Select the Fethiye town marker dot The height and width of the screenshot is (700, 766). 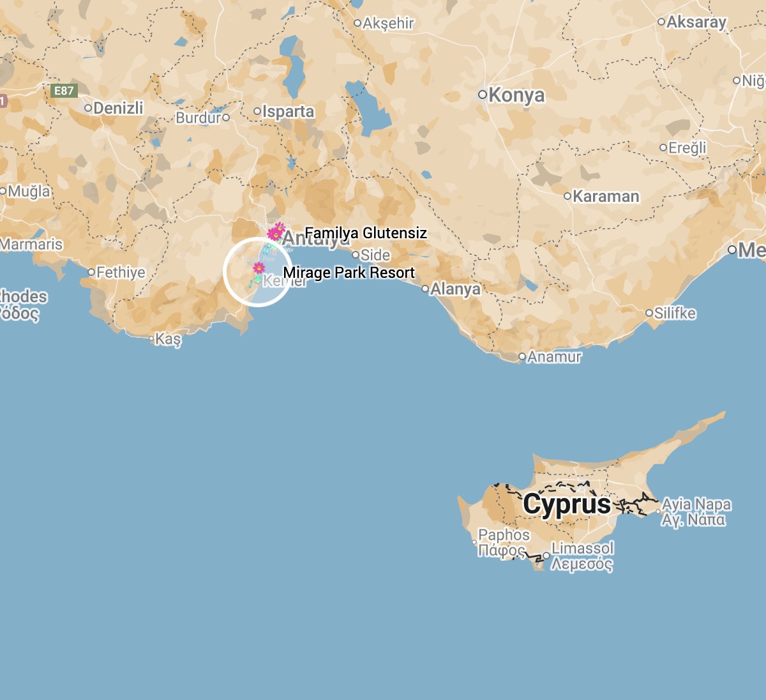pos(91,273)
